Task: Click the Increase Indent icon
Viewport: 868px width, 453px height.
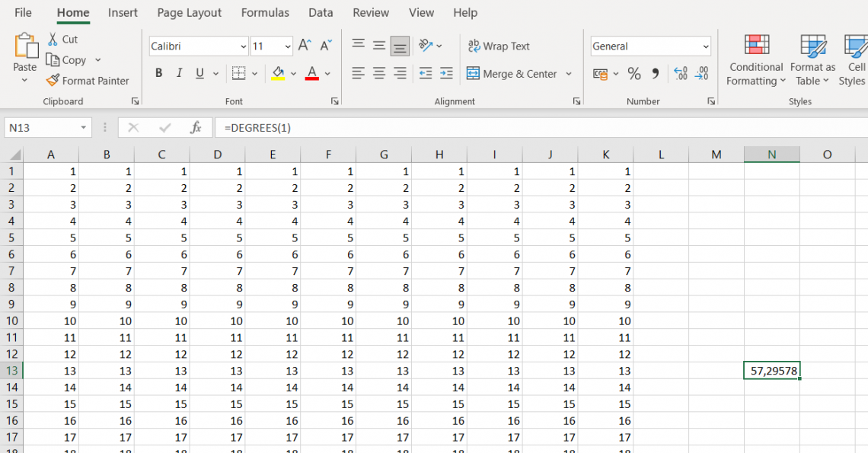Action: pos(446,74)
